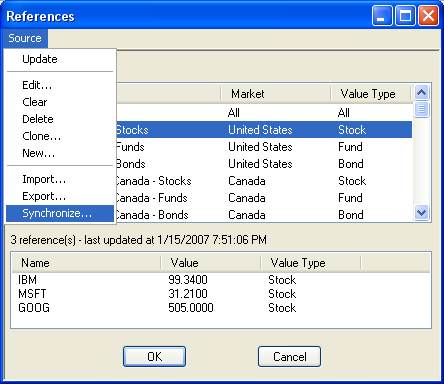Sort references by Value column header
This screenshot has width=444, height=384.
click(x=211, y=263)
